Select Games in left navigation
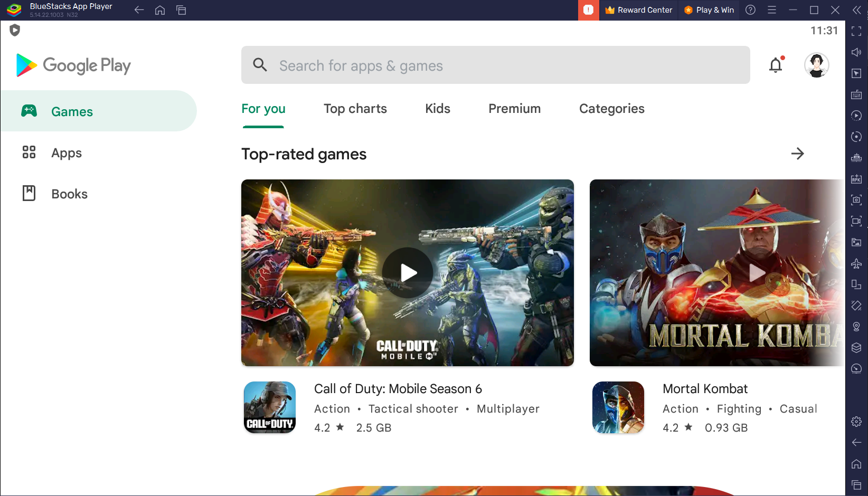The width and height of the screenshot is (868, 496). [x=98, y=111]
